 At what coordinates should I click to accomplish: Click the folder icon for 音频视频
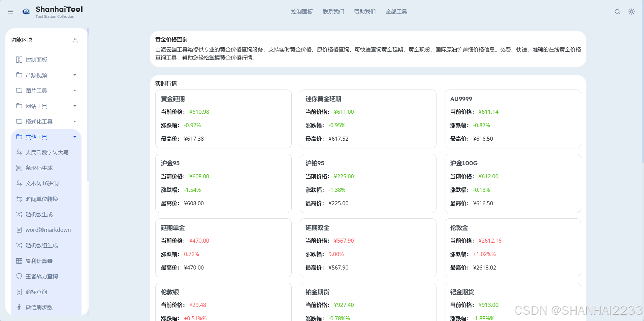pos(19,75)
